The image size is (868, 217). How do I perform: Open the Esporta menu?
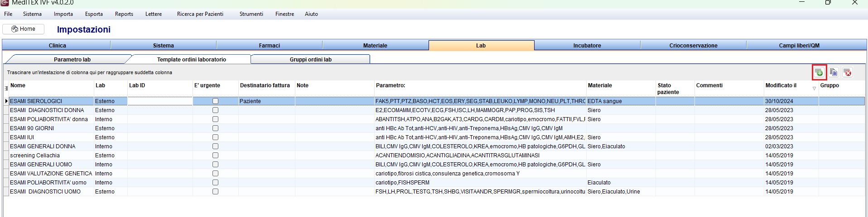(x=94, y=14)
